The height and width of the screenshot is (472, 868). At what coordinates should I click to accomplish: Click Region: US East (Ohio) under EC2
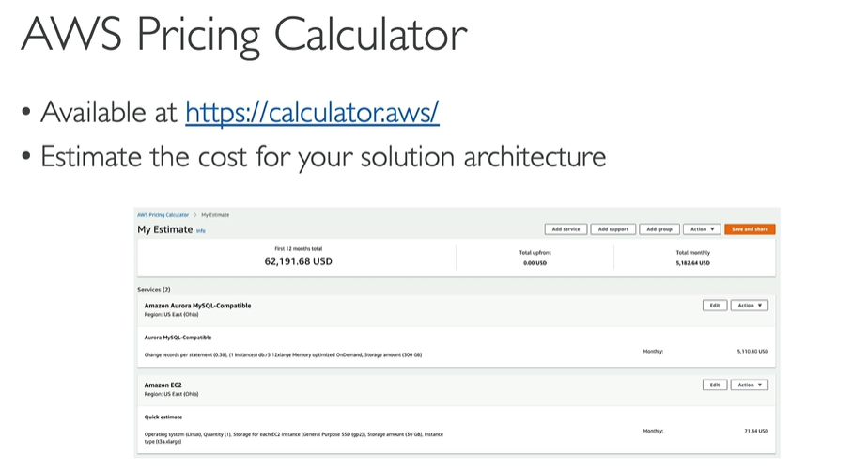pyautogui.click(x=171, y=395)
